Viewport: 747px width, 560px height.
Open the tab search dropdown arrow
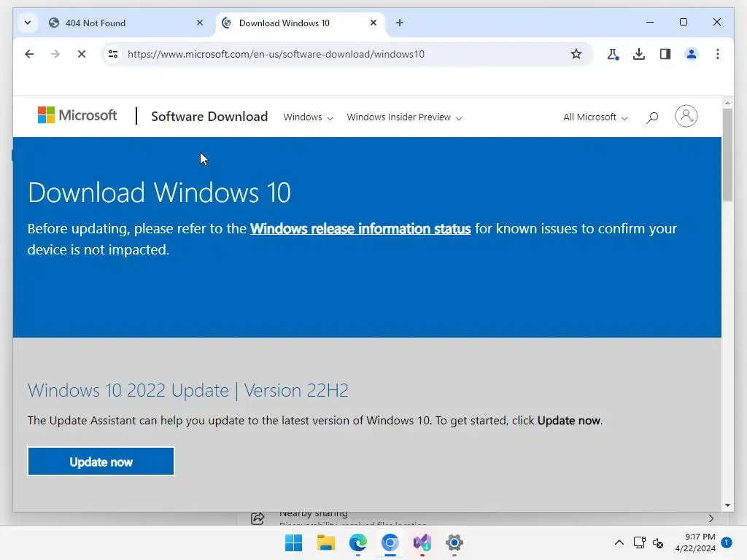28,23
